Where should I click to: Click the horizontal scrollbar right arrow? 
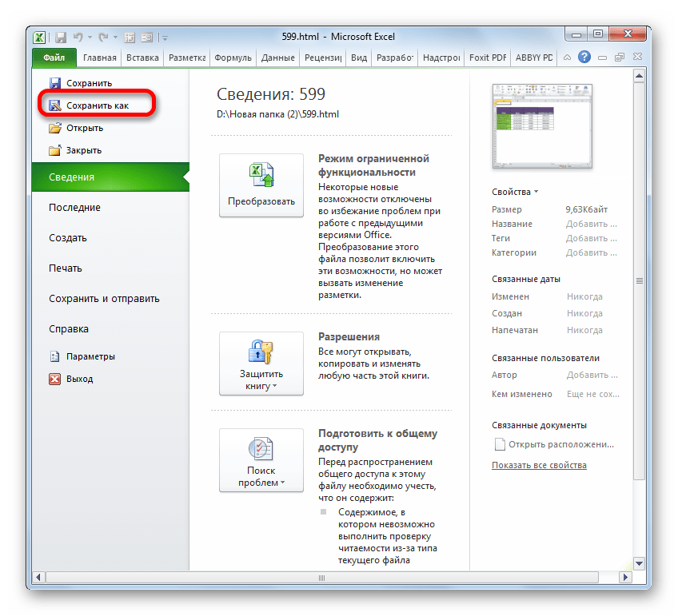pyautogui.click(x=625, y=577)
